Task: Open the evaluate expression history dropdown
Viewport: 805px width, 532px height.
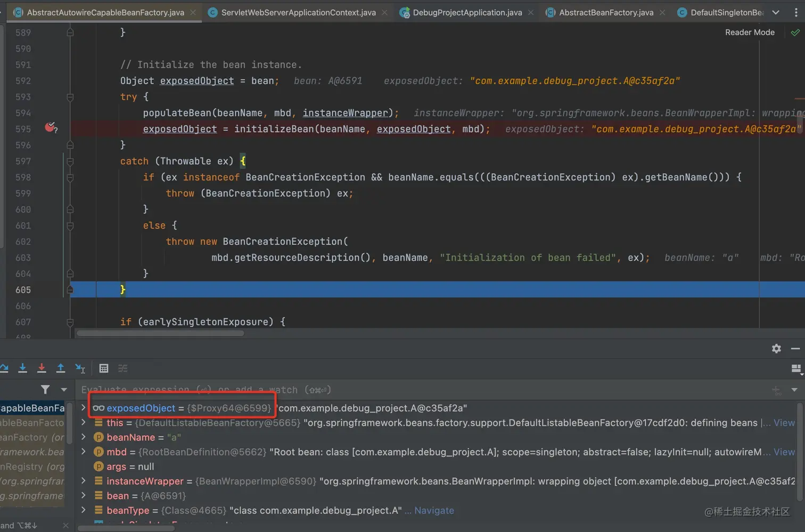Action: 794,390
